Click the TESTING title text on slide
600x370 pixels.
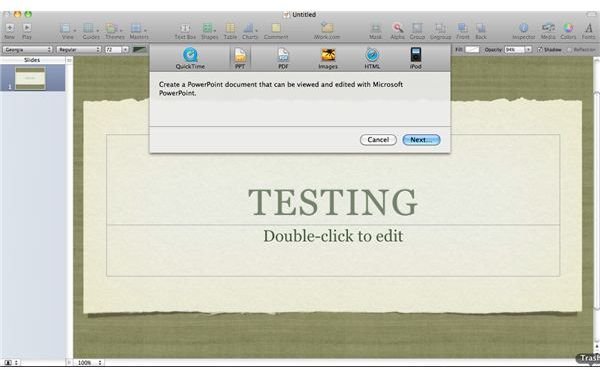pos(333,202)
